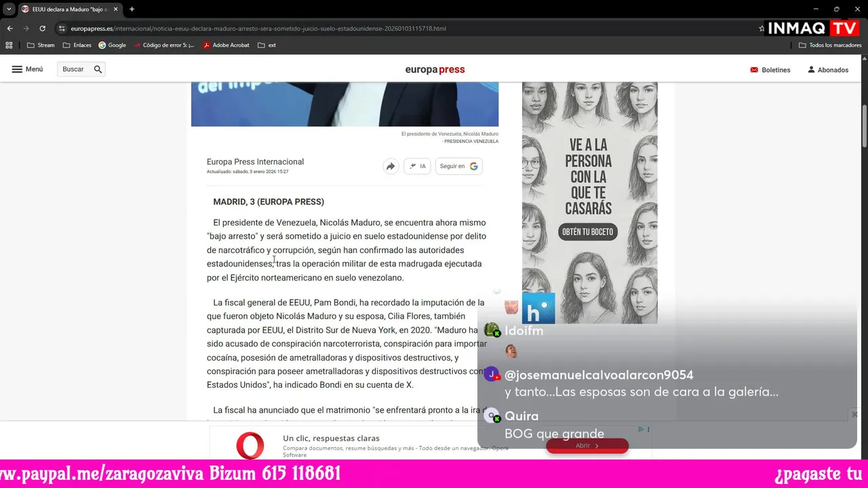
Task: Click the Buscar search field
Action: 75,69
